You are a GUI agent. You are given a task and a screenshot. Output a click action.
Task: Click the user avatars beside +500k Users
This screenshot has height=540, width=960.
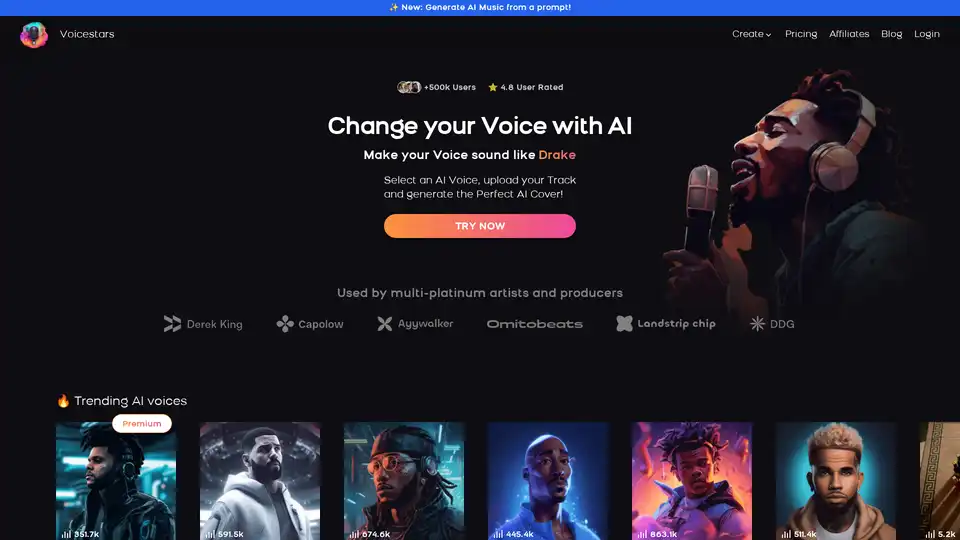(409, 88)
